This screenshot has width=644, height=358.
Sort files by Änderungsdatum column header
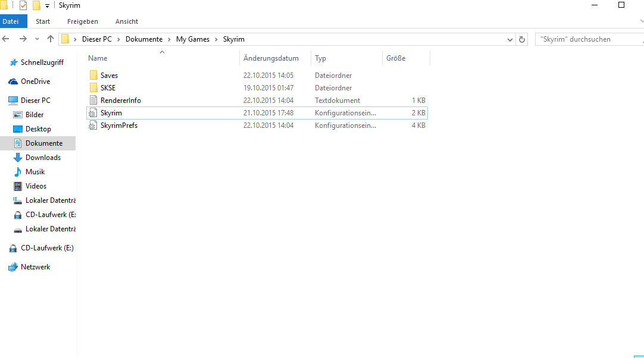click(271, 58)
